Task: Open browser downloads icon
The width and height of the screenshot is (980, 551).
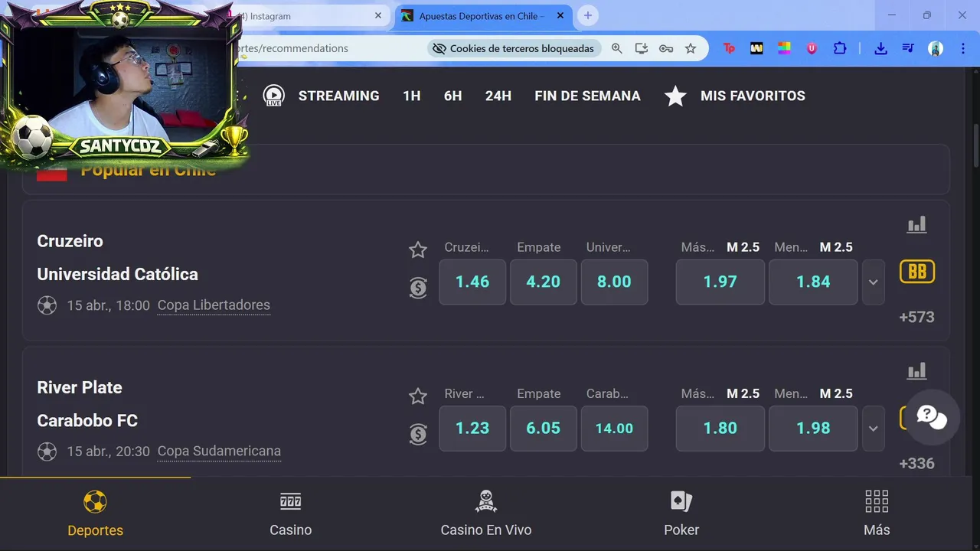Action: (880, 48)
